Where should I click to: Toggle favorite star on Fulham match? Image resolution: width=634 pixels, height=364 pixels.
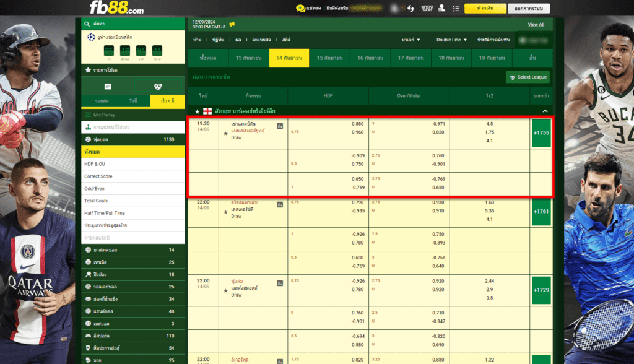coord(225,290)
